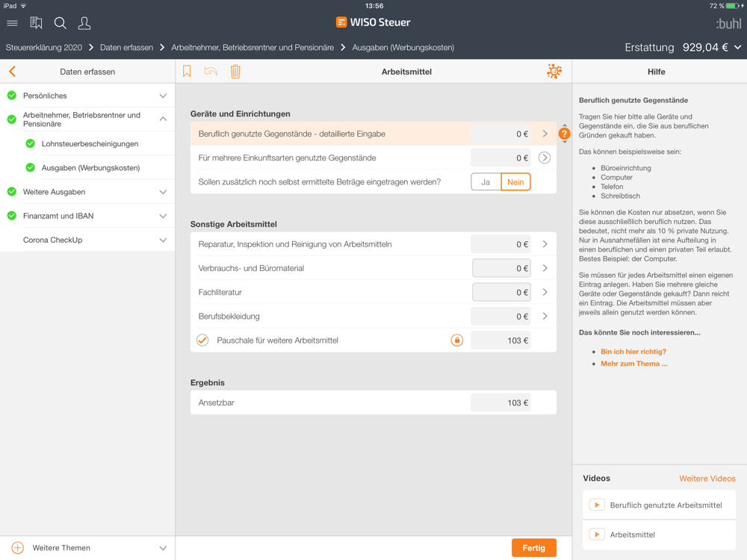Select the Beruflich genutzte Gegenstände row

373,134
